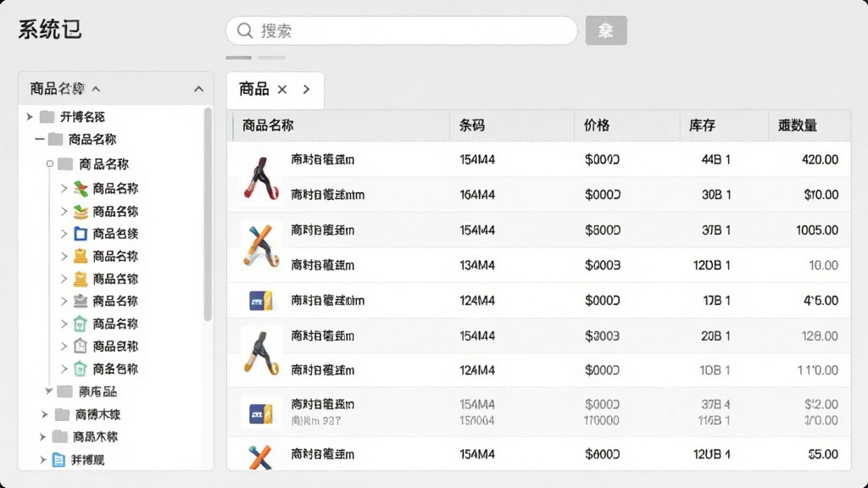Click barcode cell 164M4
Screen dimensions: 868x488
[477, 195]
